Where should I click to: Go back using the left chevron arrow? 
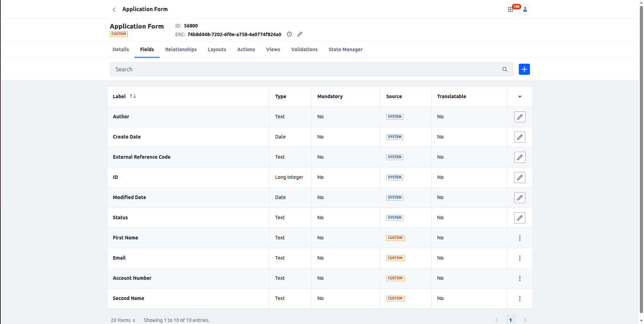pyautogui.click(x=114, y=10)
